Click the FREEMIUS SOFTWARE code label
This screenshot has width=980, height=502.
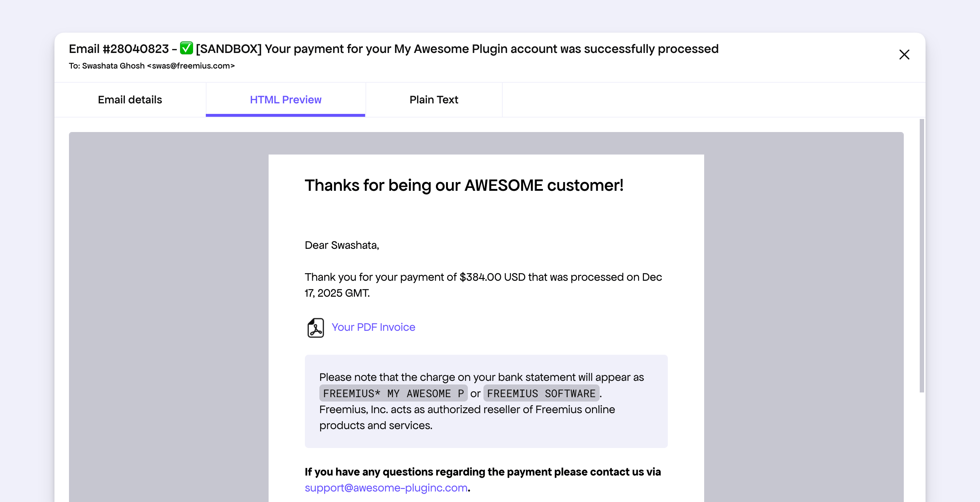pyautogui.click(x=541, y=394)
